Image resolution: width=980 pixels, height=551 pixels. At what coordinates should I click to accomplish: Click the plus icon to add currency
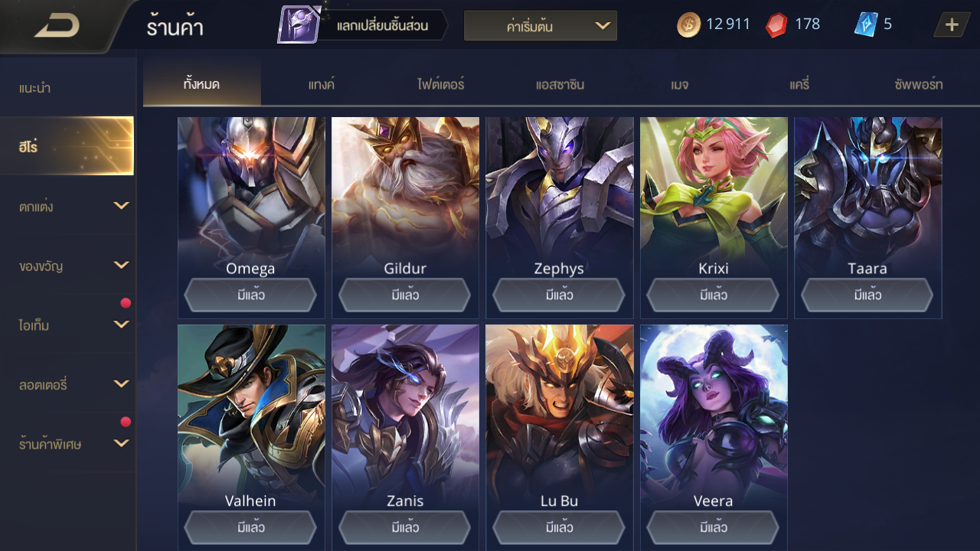pos(952,24)
